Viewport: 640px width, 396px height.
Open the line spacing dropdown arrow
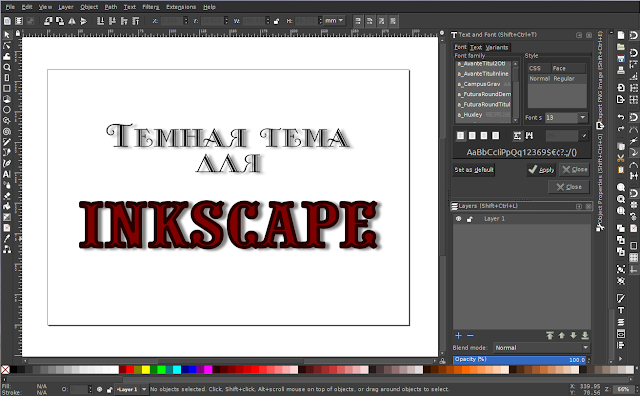(584, 136)
